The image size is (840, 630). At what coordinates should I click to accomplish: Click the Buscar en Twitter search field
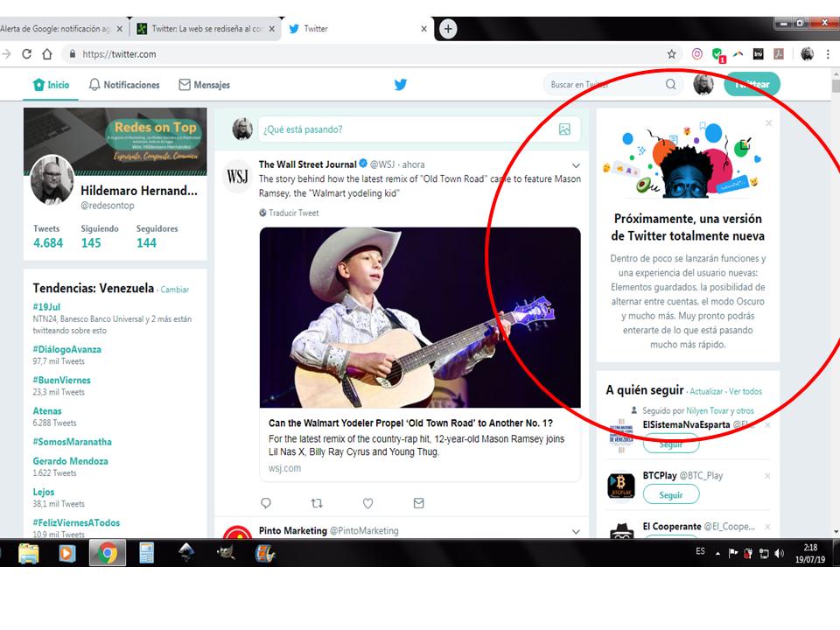coord(612,84)
